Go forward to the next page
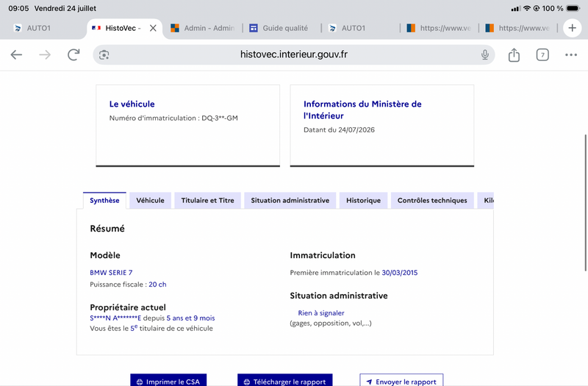588x386 pixels. (45, 54)
